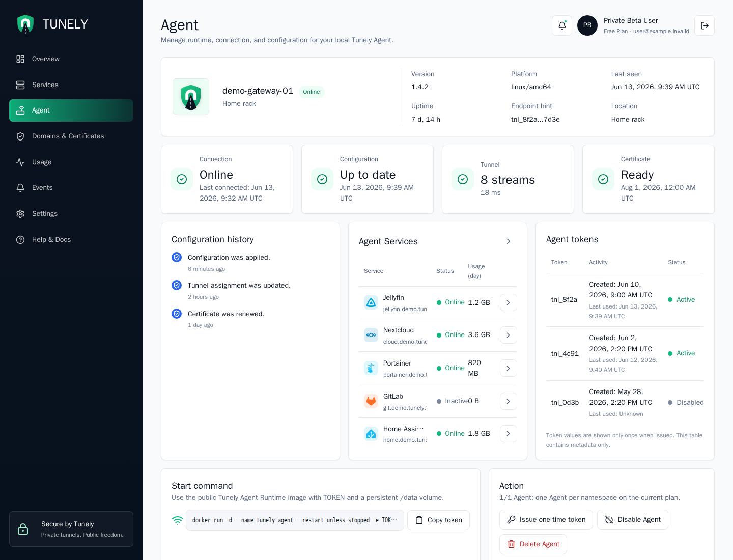Screen dimensions: 733x560
Task: Click the Settings gear icon in sidebar
Action: coord(20,214)
